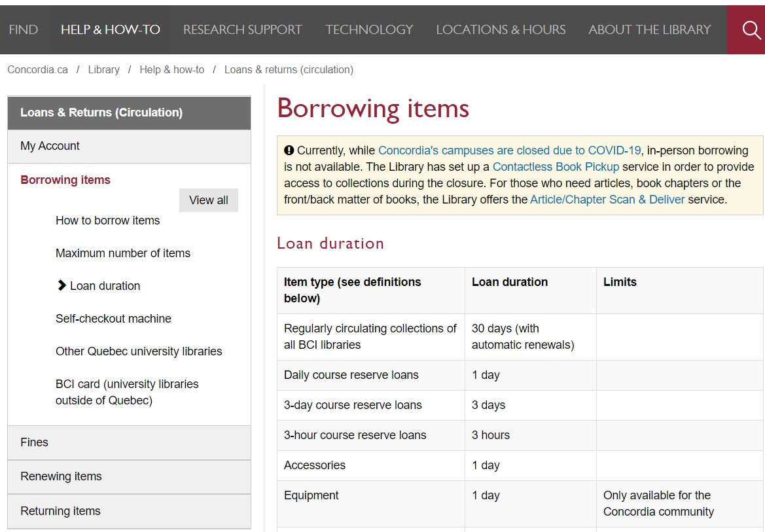Viewport: 765px width, 532px height.
Task: Expand the Fines sidebar section
Action: (x=130, y=443)
